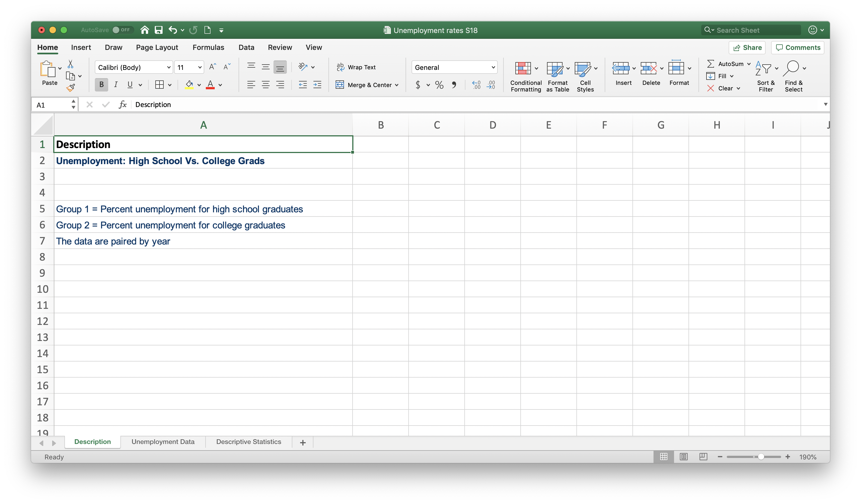Switch to the Formulas ribbon tab
Screen dimensions: 861x504
pos(208,47)
